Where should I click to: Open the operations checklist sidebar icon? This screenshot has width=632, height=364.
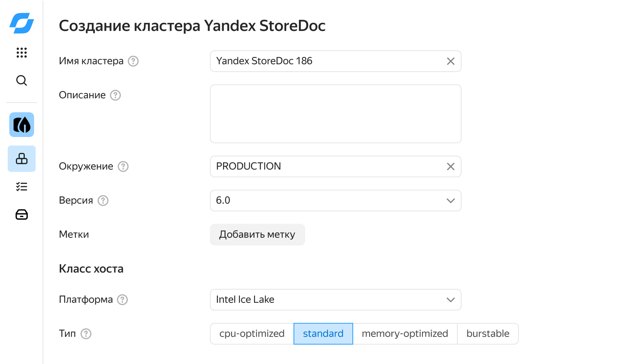[x=22, y=187]
